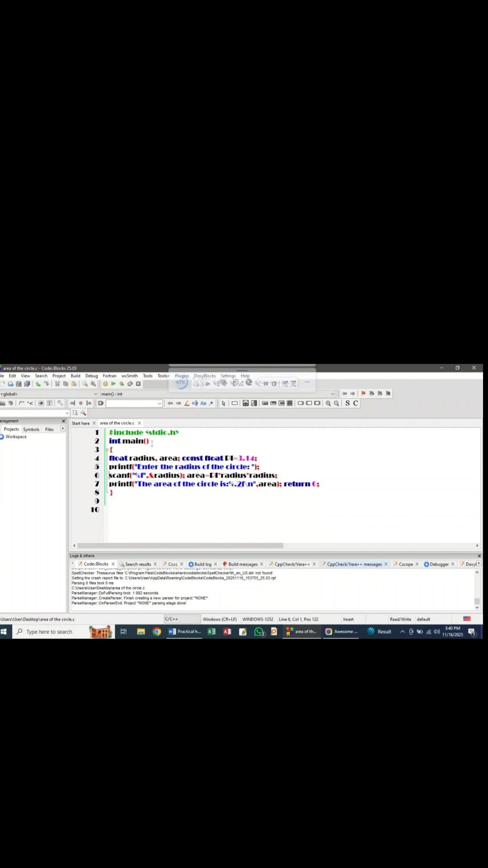Click the Zoom in magnifier icon
Screen dimensions: 488x868
(328, 403)
